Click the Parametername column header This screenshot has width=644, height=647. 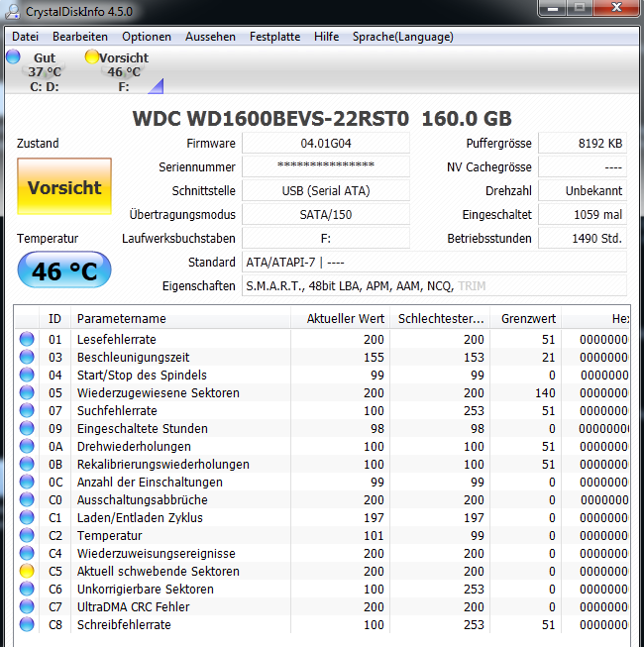pos(180,319)
